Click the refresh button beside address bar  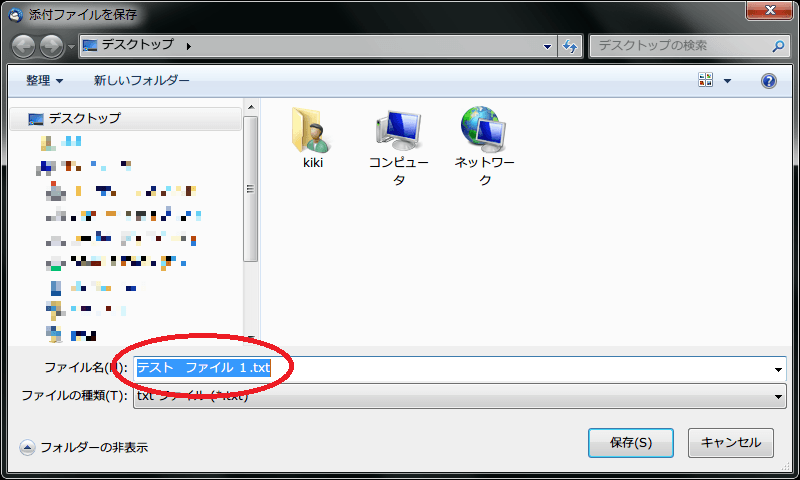tap(570, 46)
